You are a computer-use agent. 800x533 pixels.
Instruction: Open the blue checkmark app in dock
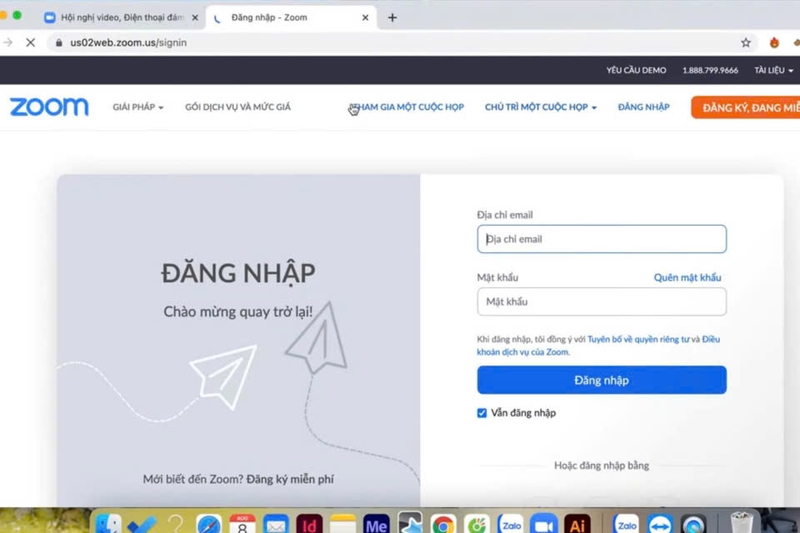pos(141,524)
